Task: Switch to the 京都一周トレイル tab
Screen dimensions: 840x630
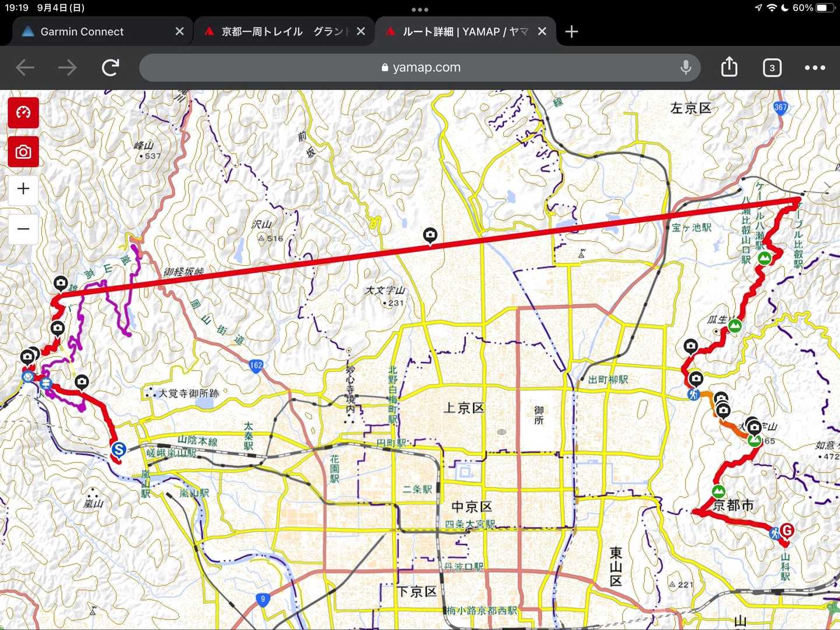Action: coord(280,32)
